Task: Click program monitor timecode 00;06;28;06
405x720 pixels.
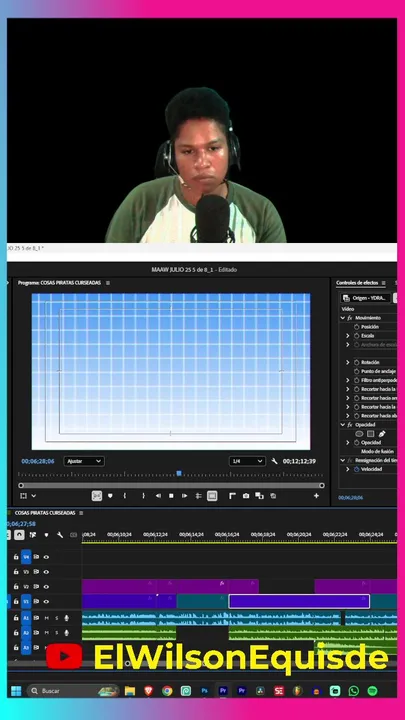Action: (38, 461)
